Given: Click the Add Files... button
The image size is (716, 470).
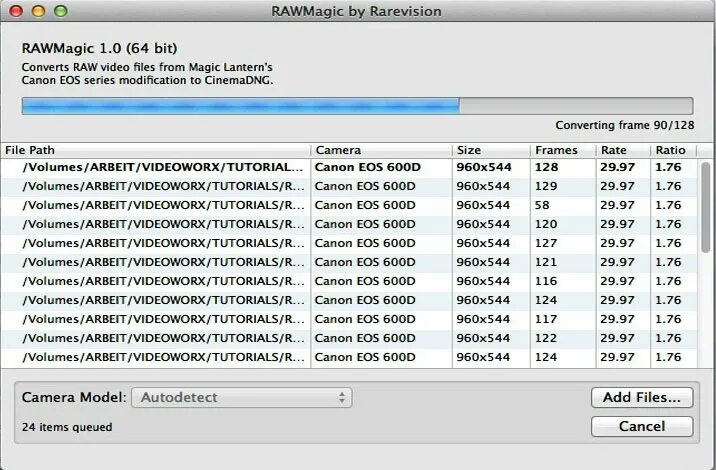Looking at the screenshot, I should coord(642,397).
